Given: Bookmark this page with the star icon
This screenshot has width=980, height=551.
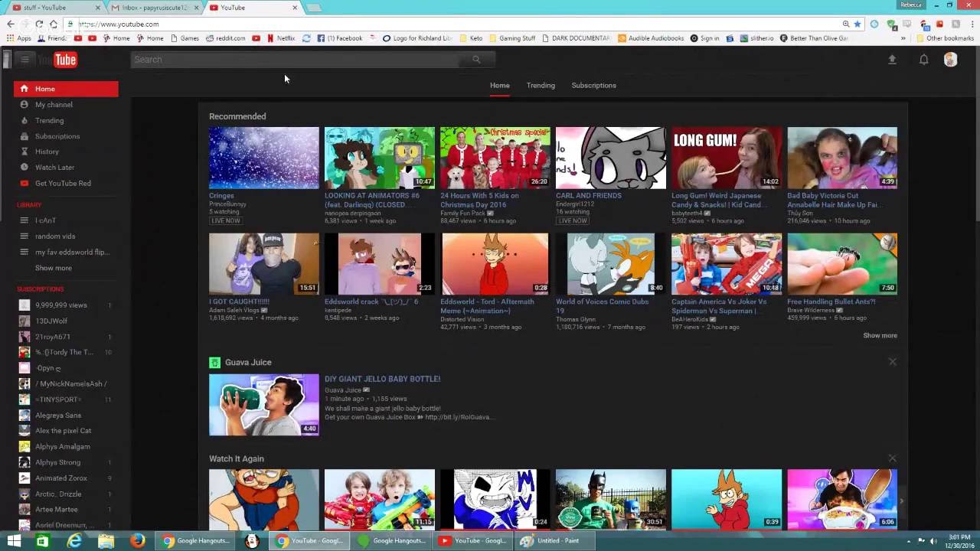Looking at the screenshot, I should [857, 24].
